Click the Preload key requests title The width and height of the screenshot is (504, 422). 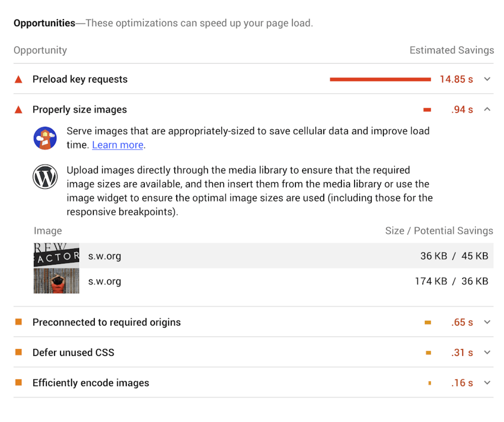click(80, 79)
